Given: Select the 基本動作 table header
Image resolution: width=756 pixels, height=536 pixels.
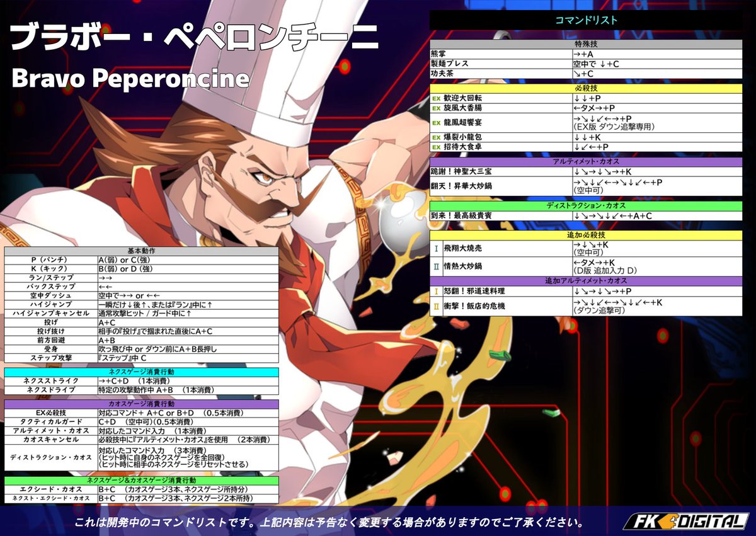Looking at the screenshot, I should pos(141,251).
